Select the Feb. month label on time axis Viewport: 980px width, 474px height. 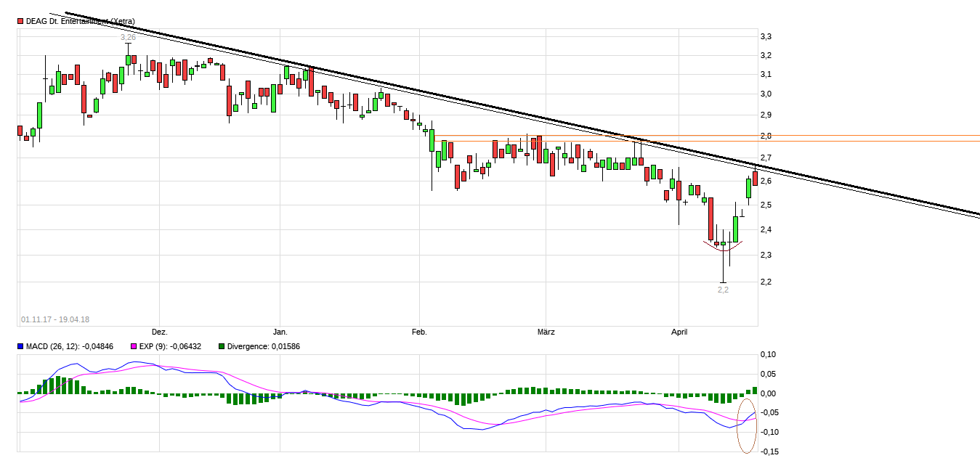(419, 332)
